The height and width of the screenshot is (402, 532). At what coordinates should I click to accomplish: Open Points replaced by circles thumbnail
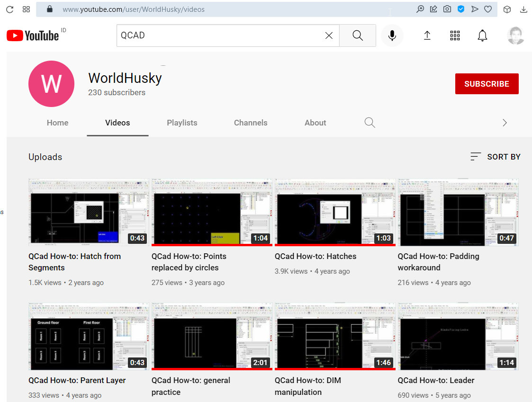212,212
